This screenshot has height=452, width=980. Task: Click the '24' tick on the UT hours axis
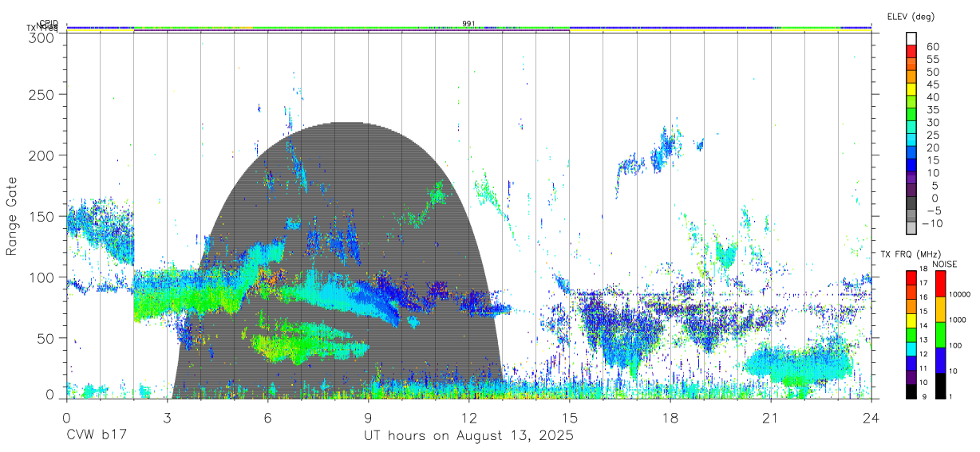(x=871, y=418)
